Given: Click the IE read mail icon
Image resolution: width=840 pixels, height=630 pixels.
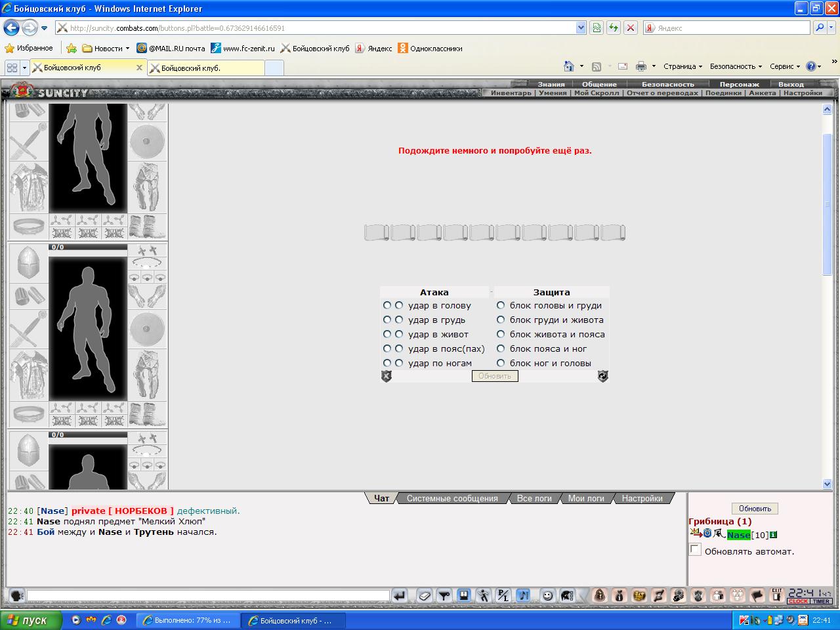Looking at the screenshot, I should pos(623,66).
